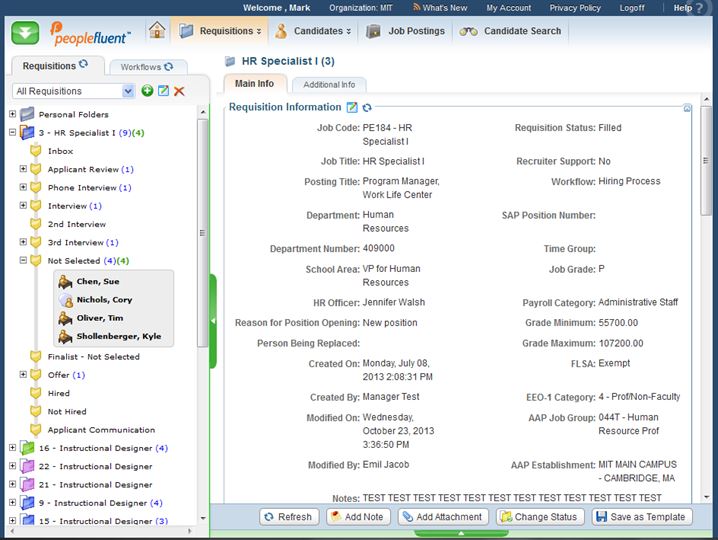Select candidate Chen, Sue

point(98,282)
